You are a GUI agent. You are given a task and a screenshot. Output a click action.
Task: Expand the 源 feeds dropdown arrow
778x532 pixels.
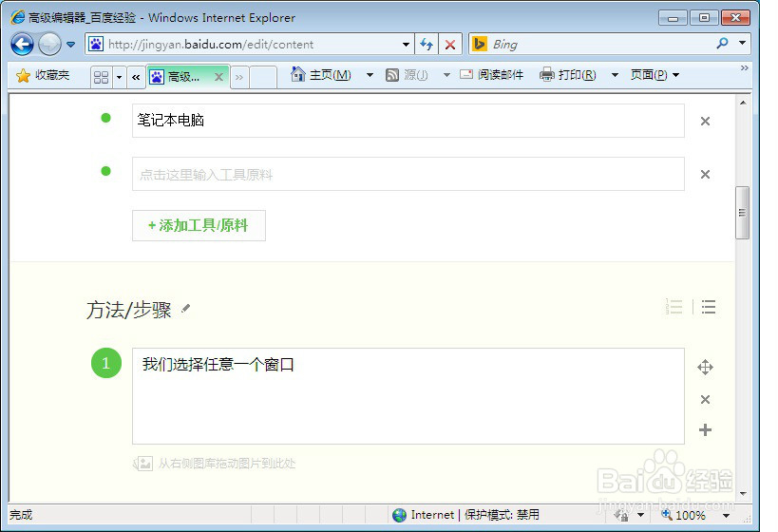[446, 75]
